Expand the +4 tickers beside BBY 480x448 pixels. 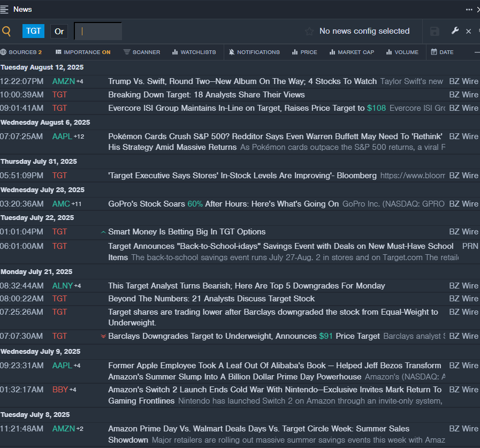(73, 390)
